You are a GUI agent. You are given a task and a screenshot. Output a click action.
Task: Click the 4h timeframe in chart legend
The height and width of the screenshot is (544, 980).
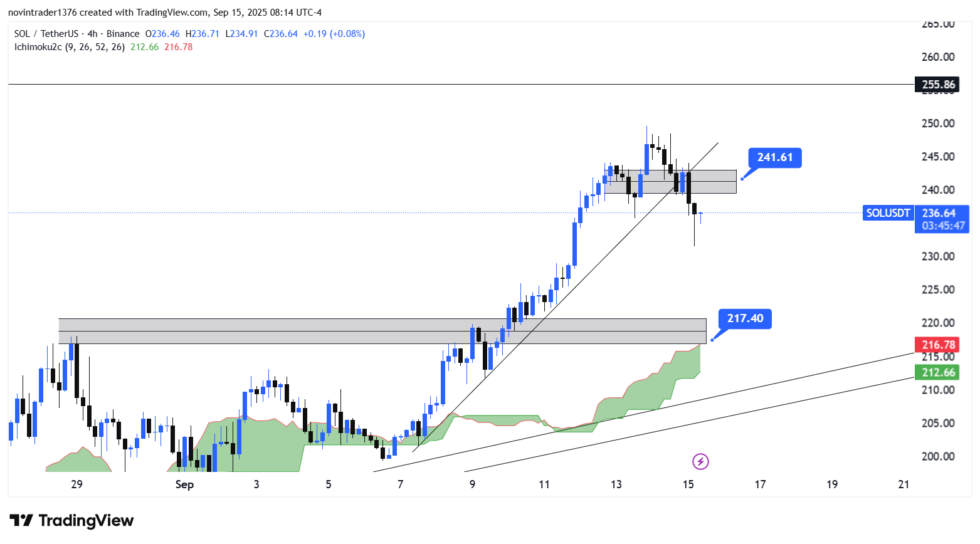(x=92, y=34)
